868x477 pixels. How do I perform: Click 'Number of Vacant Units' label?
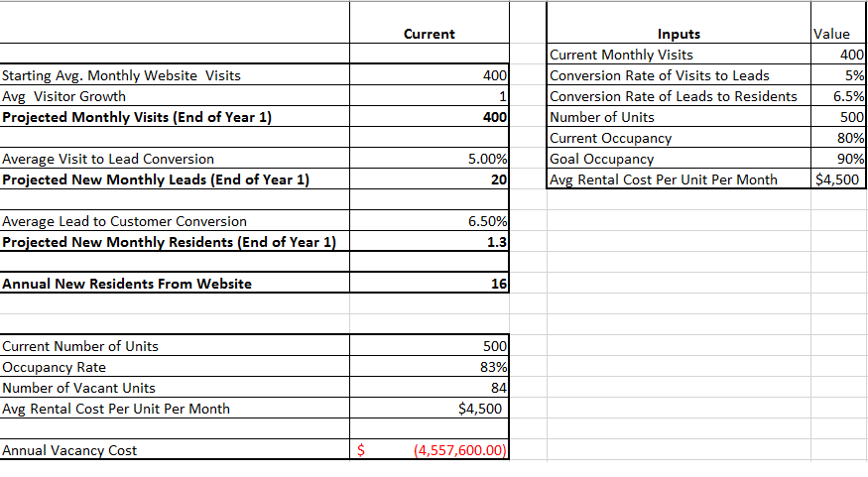point(78,388)
